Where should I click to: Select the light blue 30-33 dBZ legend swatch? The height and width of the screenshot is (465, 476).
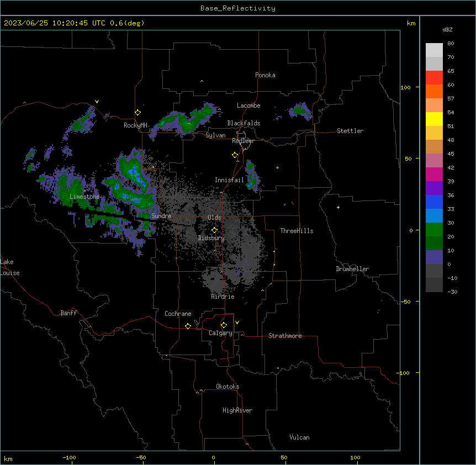(x=434, y=216)
